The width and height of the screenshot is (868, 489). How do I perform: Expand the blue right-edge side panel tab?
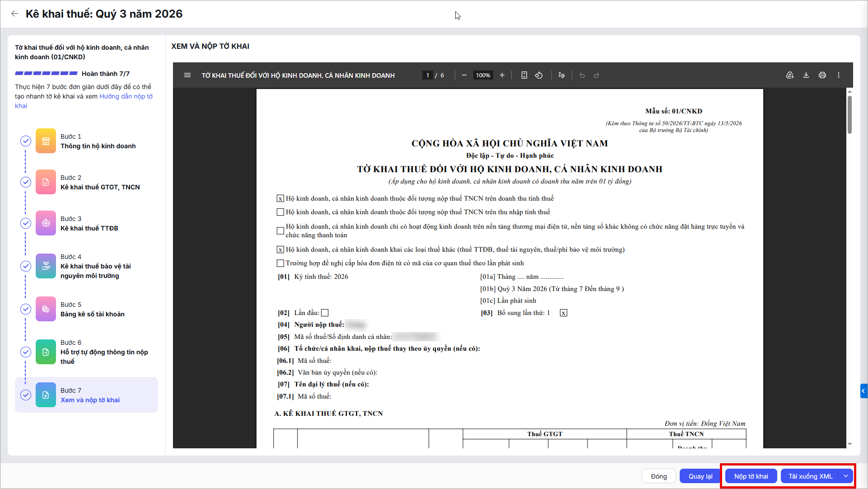pos(863,391)
